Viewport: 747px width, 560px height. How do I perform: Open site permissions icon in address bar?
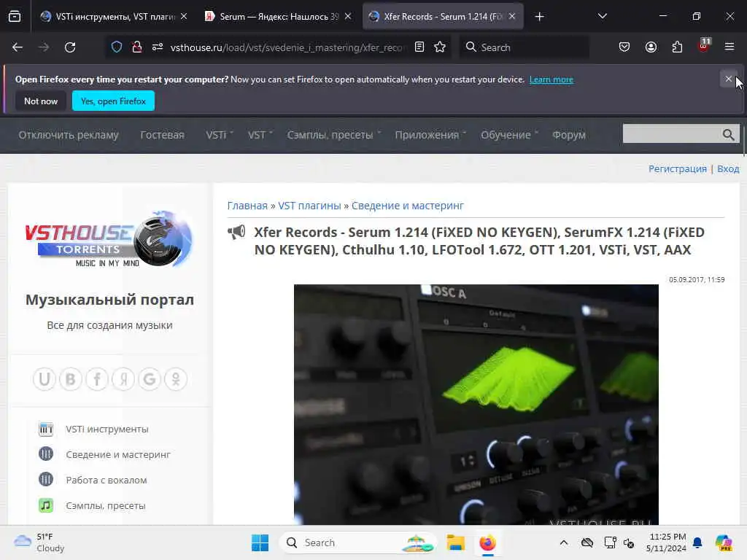158,47
